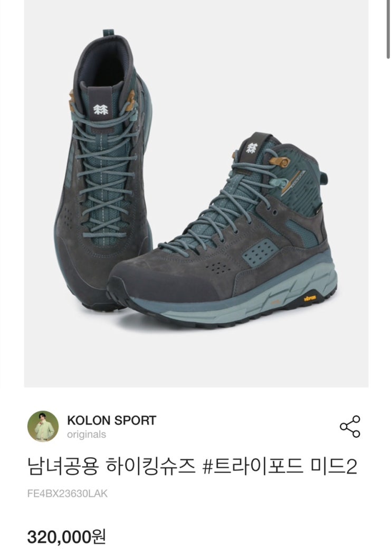392x555 pixels.
Task: Tap the share icon
Action: pyautogui.click(x=350, y=427)
